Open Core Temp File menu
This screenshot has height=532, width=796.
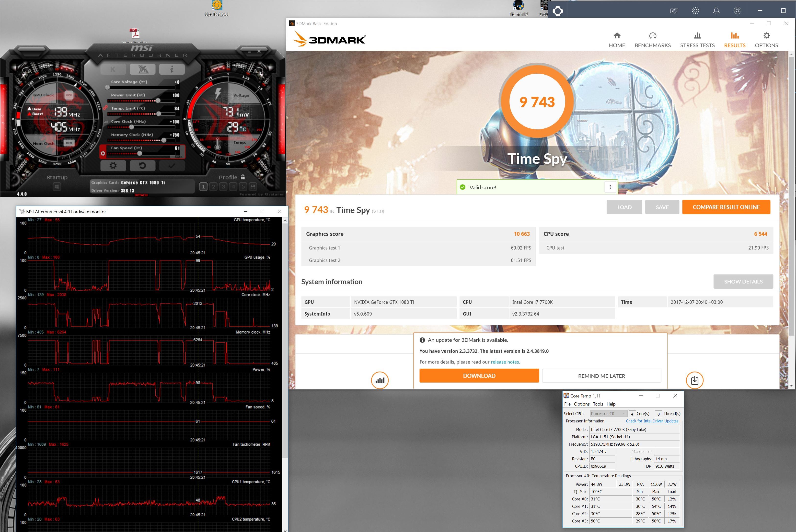pyautogui.click(x=567, y=404)
